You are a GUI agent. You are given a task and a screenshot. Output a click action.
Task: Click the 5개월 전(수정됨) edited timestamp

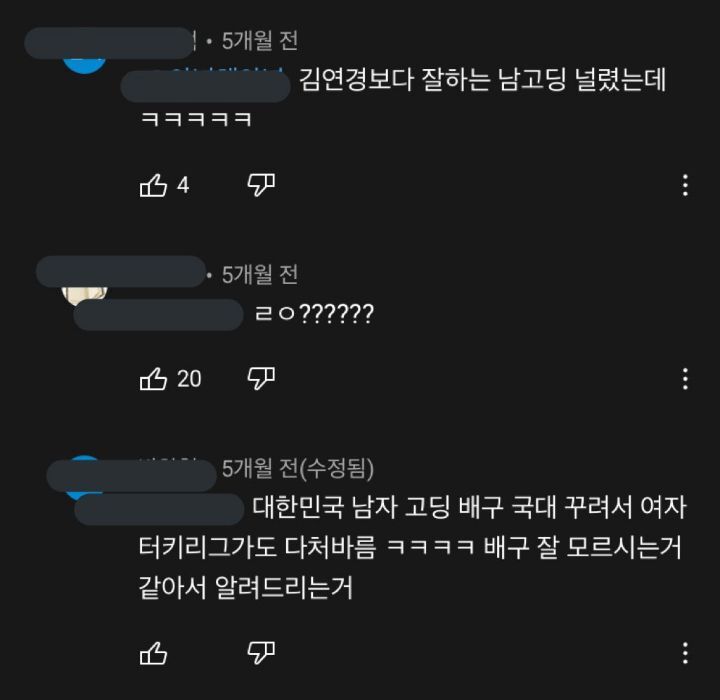[x=298, y=469]
